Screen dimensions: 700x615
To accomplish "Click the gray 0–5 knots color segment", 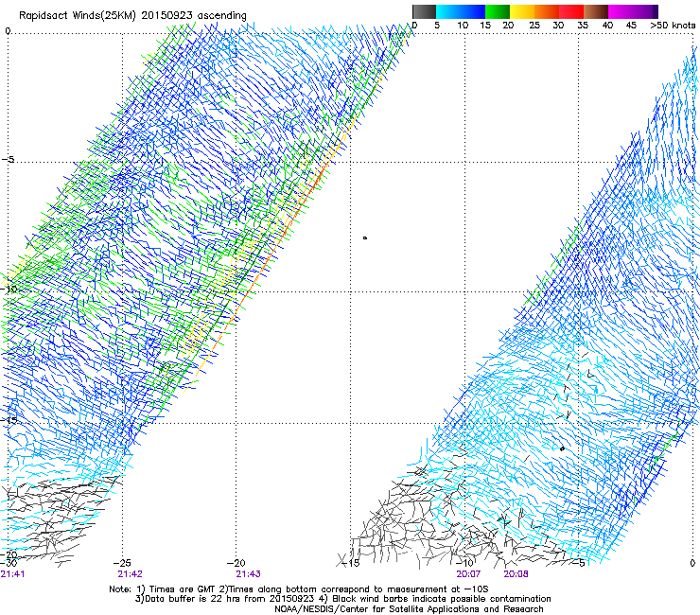I will pyautogui.click(x=424, y=11).
